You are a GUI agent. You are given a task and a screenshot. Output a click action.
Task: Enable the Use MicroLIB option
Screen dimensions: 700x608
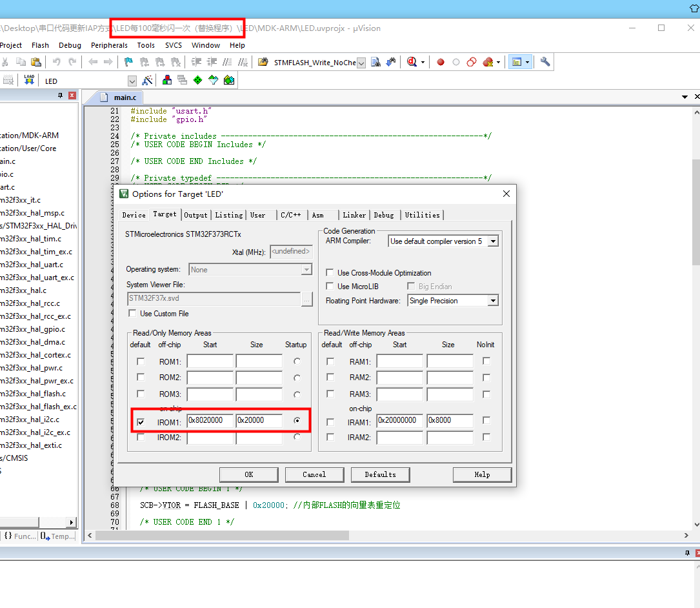click(x=330, y=286)
